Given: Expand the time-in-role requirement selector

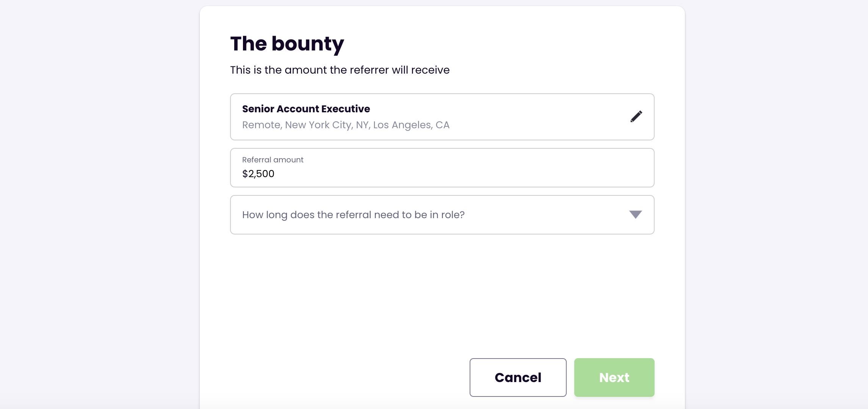Looking at the screenshot, I should pyautogui.click(x=442, y=215).
